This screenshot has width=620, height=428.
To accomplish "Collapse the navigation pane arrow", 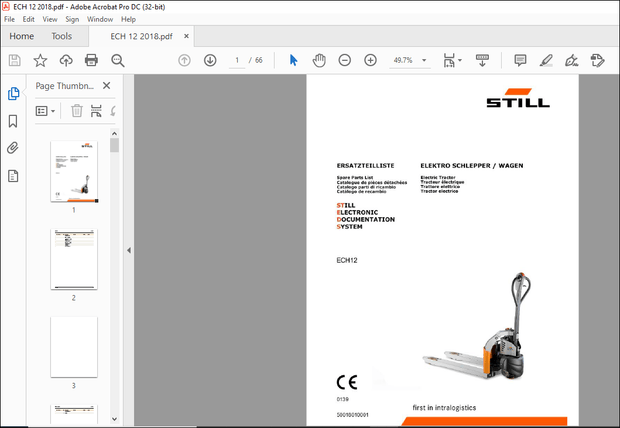I will (129, 250).
